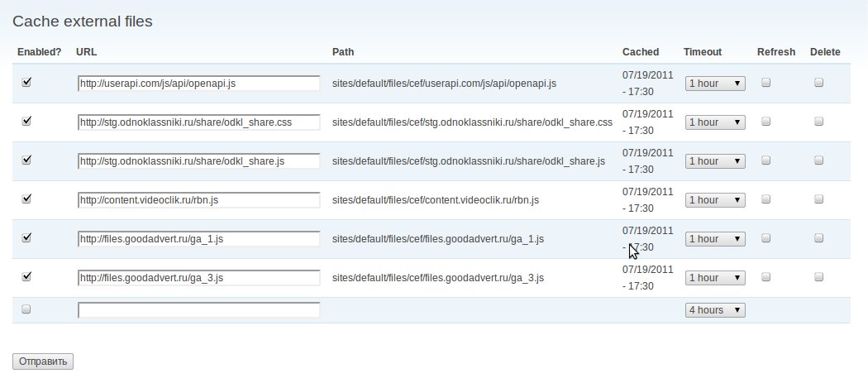This screenshot has height=383, width=868.
Task: Click the Path column header
Action: click(x=343, y=52)
